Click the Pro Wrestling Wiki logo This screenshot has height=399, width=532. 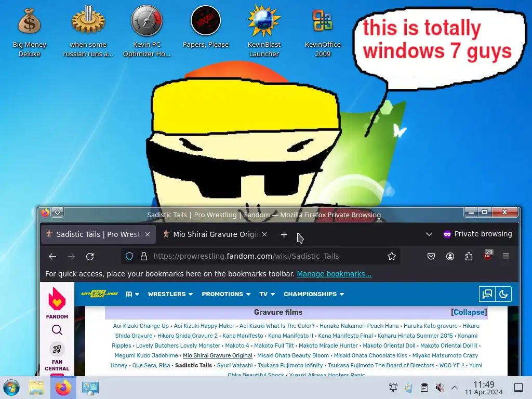click(x=99, y=294)
